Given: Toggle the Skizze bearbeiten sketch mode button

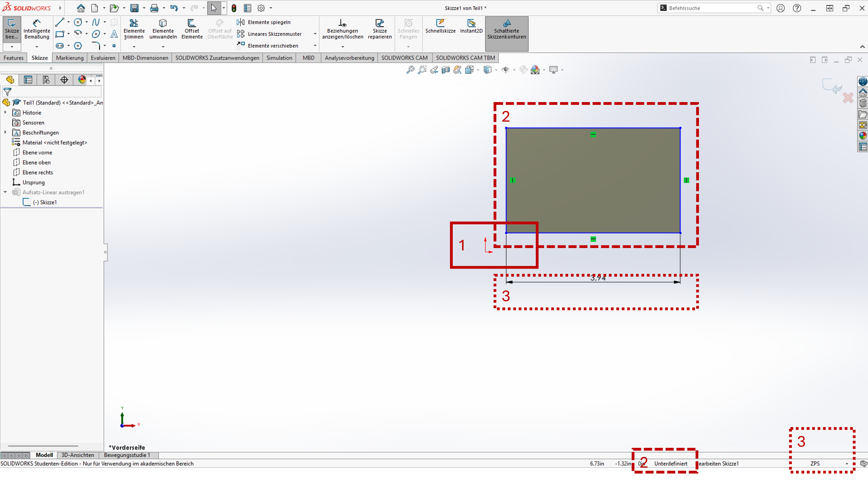Looking at the screenshot, I should 12,29.
